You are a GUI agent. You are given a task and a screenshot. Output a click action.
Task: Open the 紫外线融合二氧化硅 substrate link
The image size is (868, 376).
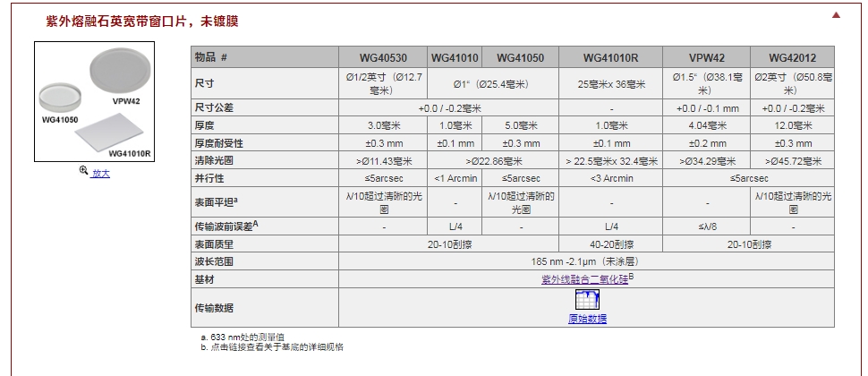pyautogui.click(x=584, y=279)
